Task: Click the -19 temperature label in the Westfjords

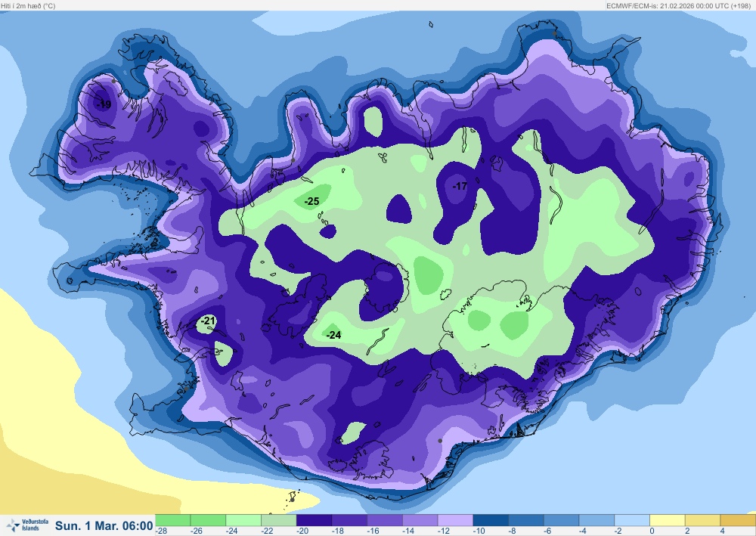Action: click(x=103, y=104)
